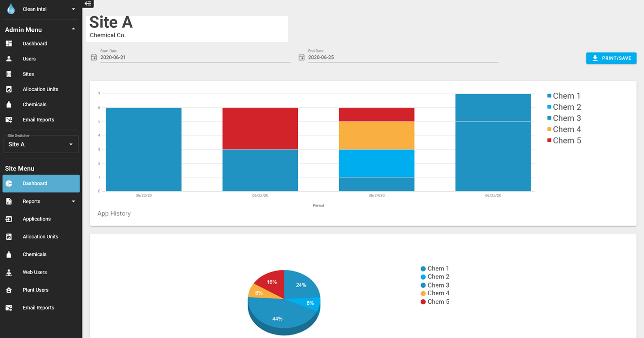Viewport: 644px width, 338px height.
Task: Click the PRINT/SAVE button
Action: (611, 58)
